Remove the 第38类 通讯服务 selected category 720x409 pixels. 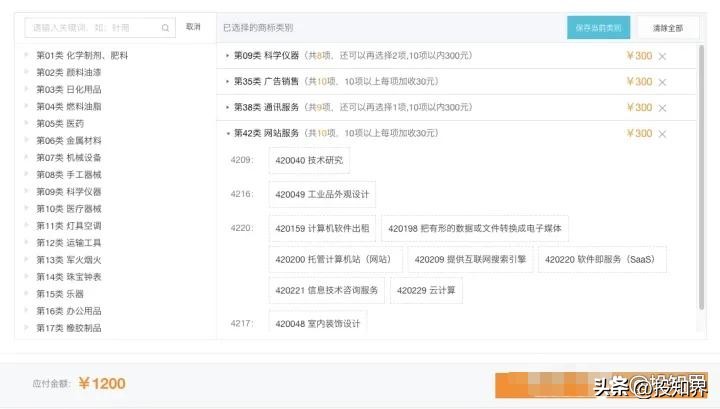pyautogui.click(x=662, y=108)
